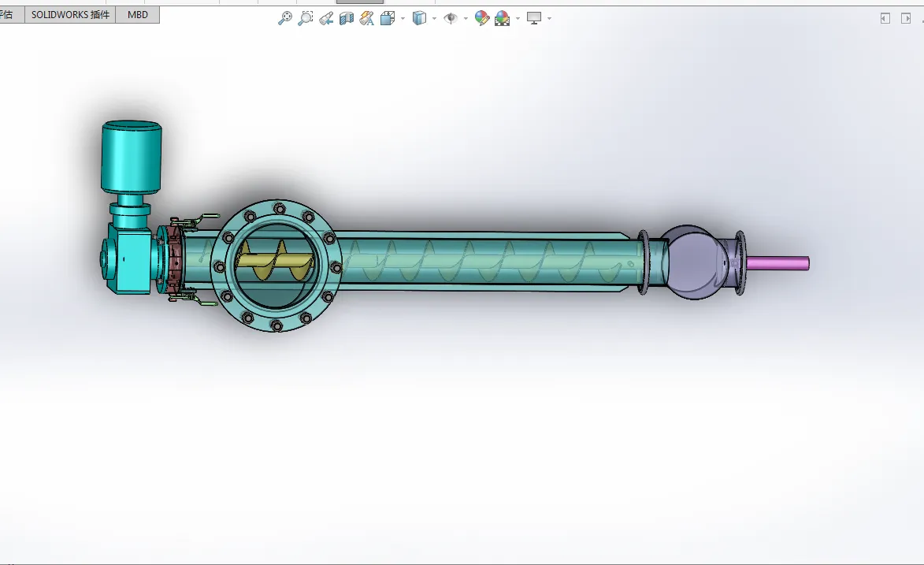Expand the Apply Scene dropdown arrow
The image size is (924, 565).
518,19
